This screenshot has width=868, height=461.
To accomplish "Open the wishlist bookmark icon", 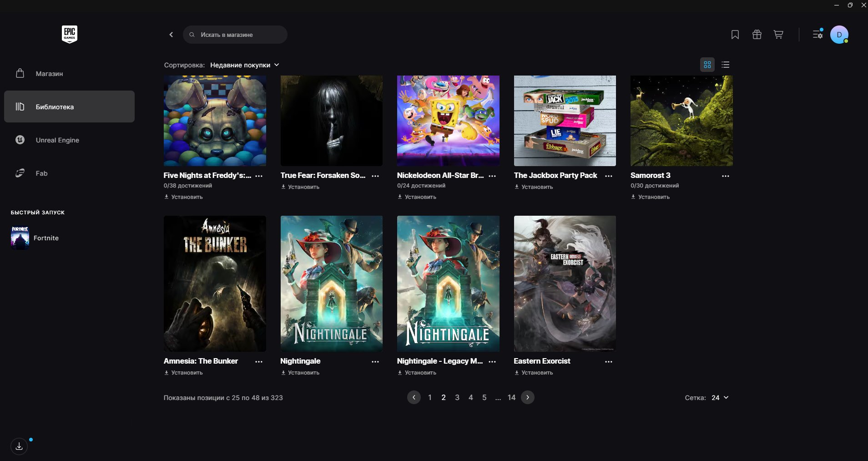I will point(735,35).
